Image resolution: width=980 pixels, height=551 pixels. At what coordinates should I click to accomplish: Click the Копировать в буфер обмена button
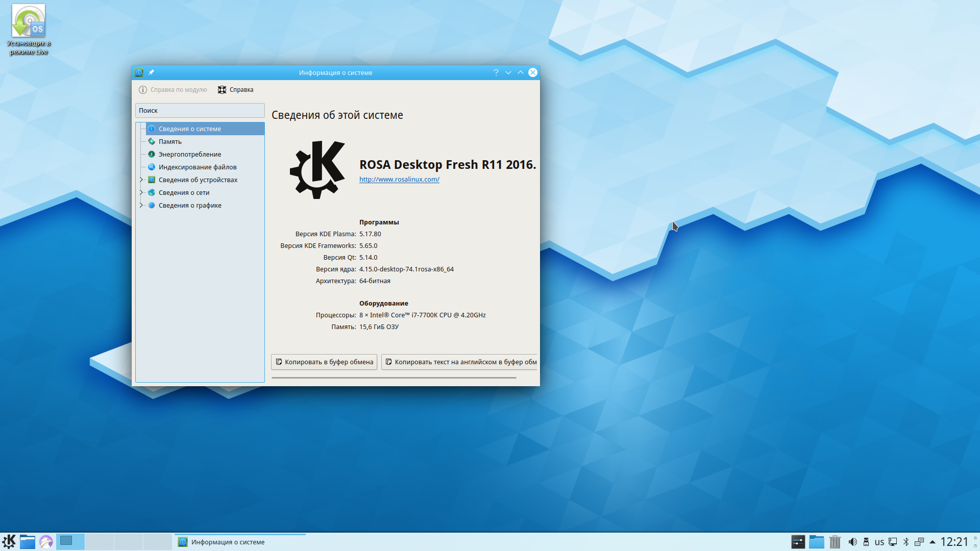tap(324, 362)
